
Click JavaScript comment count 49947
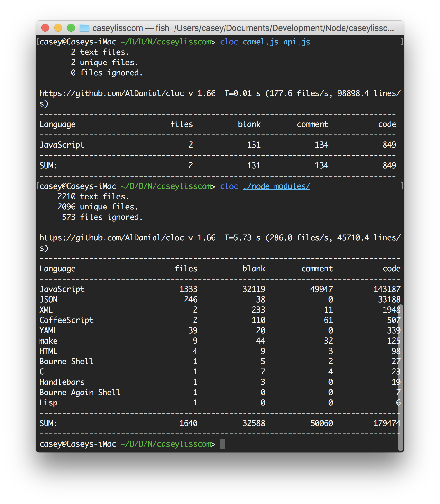point(322,289)
